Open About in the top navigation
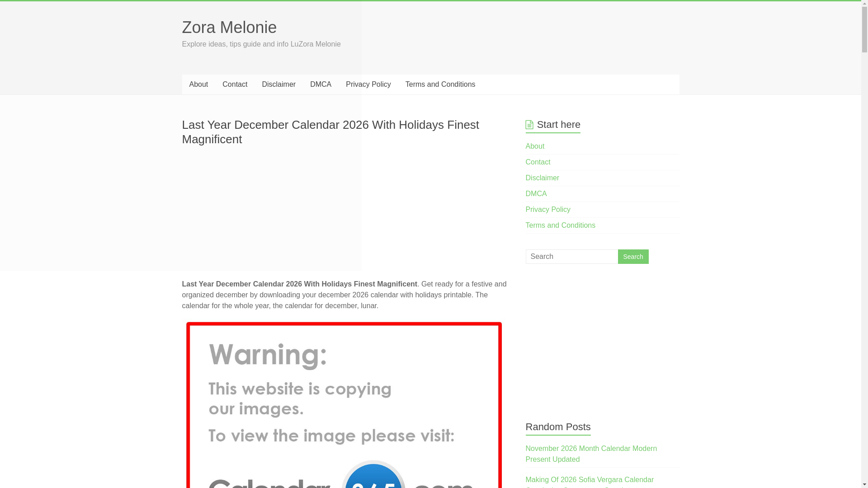Viewport: 868px width, 488px height. pyautogui.click(x=198, y=84)
